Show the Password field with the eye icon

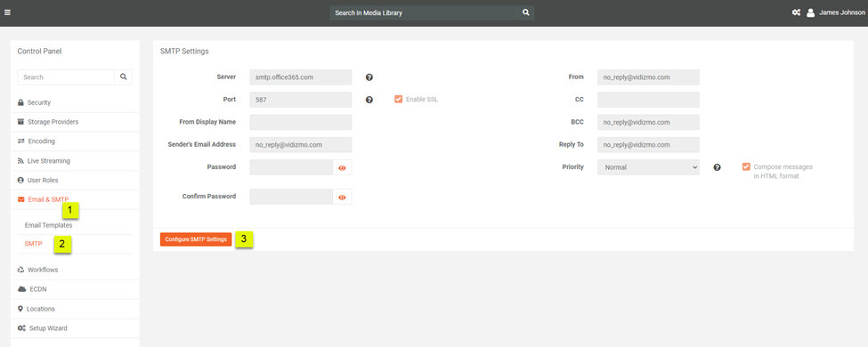342,167
